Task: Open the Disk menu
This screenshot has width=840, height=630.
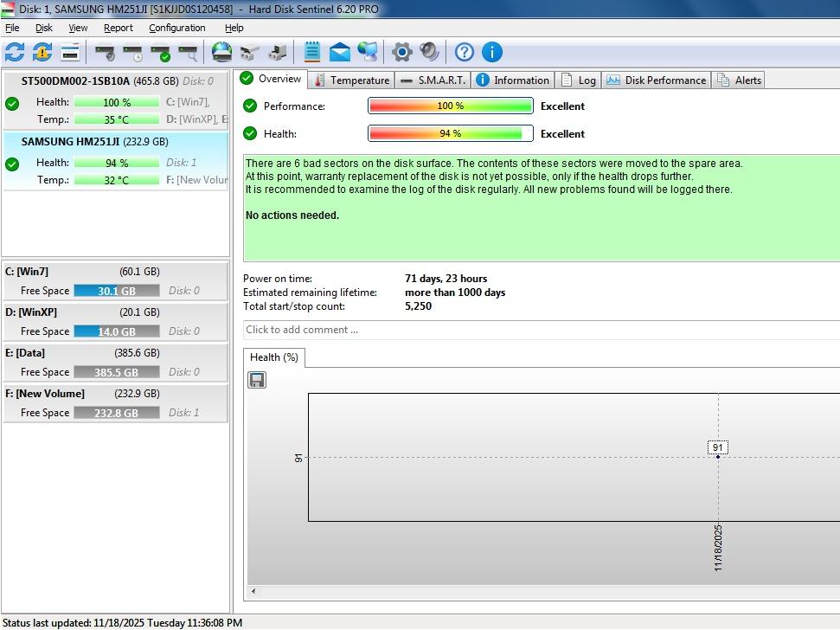Action: (43, 28)
